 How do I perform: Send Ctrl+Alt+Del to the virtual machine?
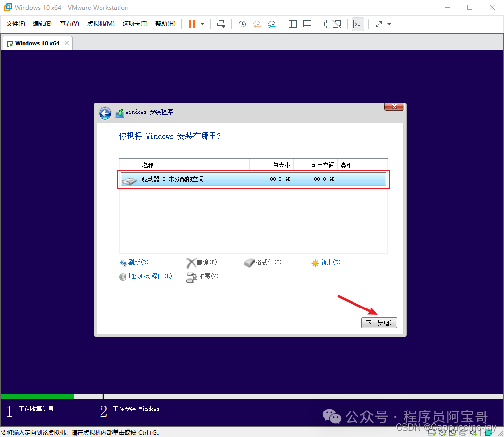pos(221,24)
